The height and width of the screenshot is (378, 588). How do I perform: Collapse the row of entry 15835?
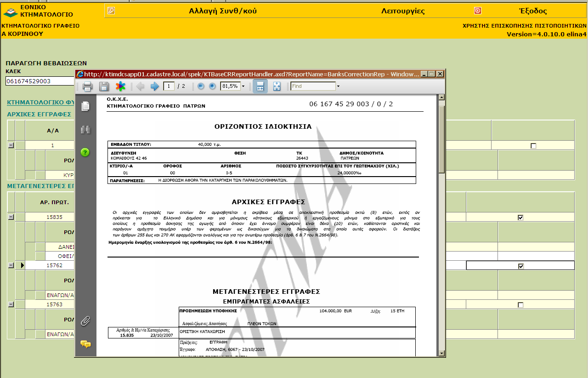(11, 217)
